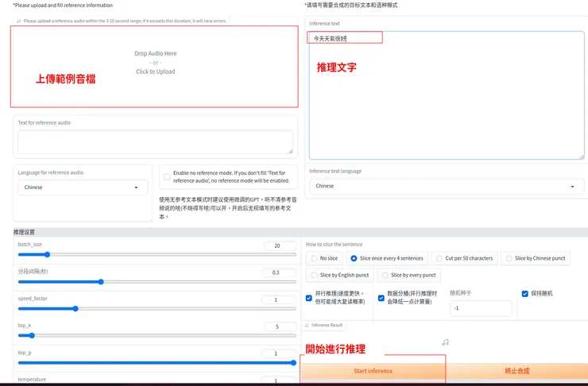Select Slice once every 4 sentences

click(x=387, y=258)
